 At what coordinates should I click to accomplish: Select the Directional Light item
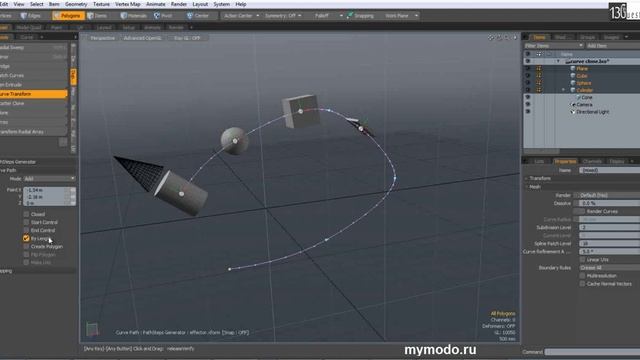pos(593,112)
